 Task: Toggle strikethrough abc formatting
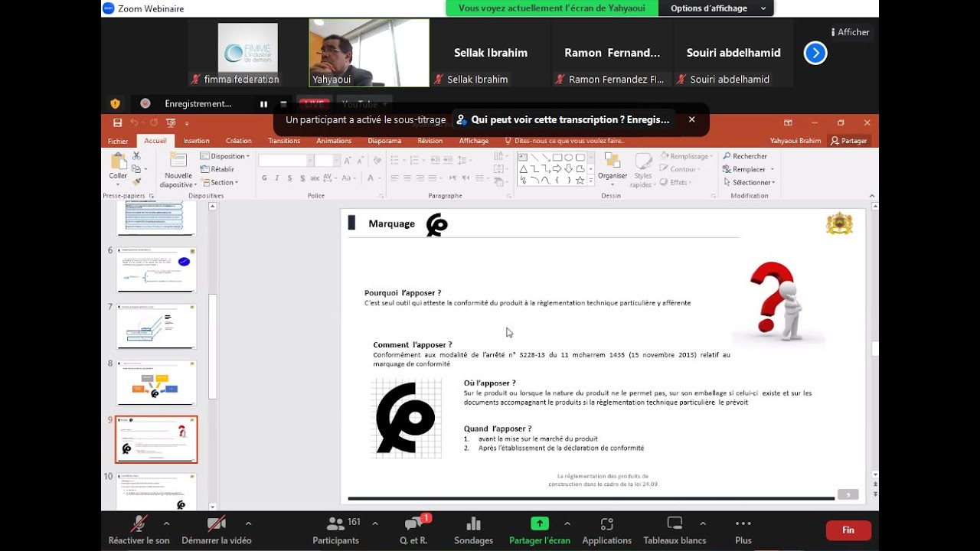pos(316,178)
